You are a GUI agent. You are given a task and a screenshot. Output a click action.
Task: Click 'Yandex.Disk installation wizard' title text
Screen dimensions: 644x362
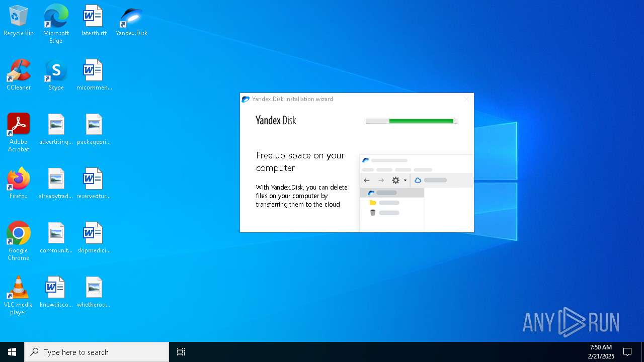coord(292,99)
